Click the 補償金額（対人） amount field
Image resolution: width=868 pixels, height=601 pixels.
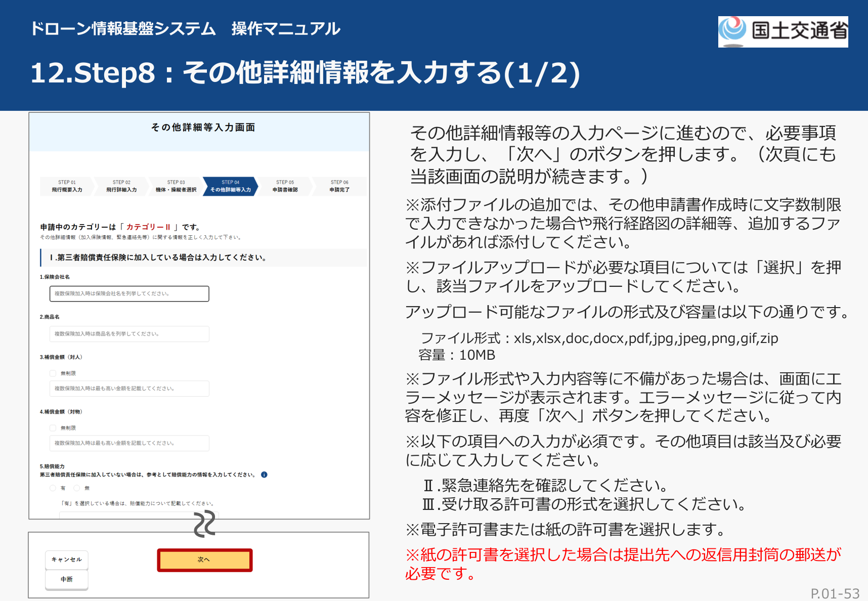(x=129, y=389)
